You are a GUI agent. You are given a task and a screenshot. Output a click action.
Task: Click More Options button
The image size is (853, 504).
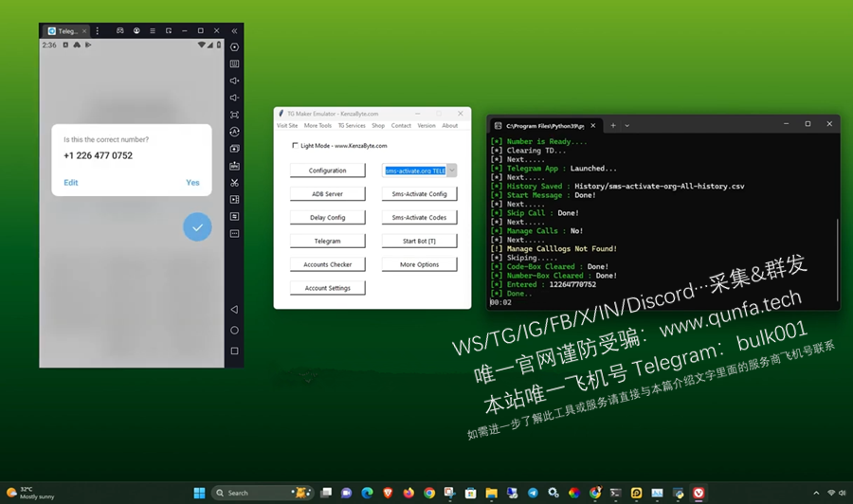pos(420,264)
